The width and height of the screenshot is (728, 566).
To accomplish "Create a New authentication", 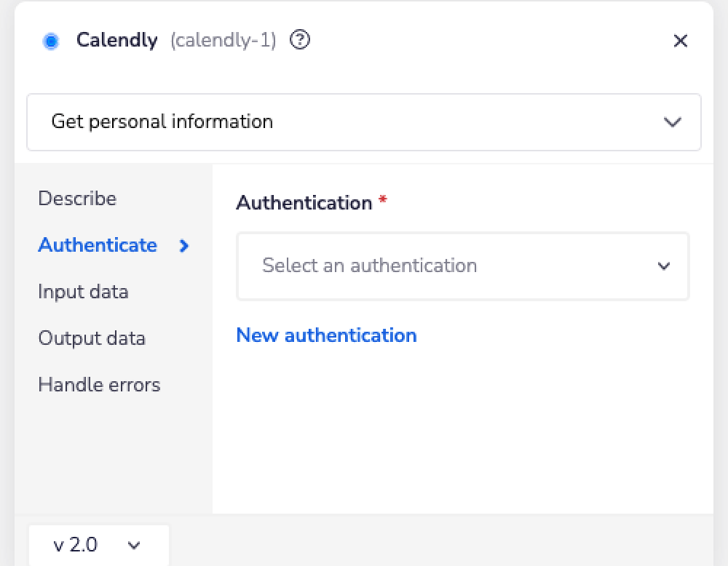I will coord(326,335).
